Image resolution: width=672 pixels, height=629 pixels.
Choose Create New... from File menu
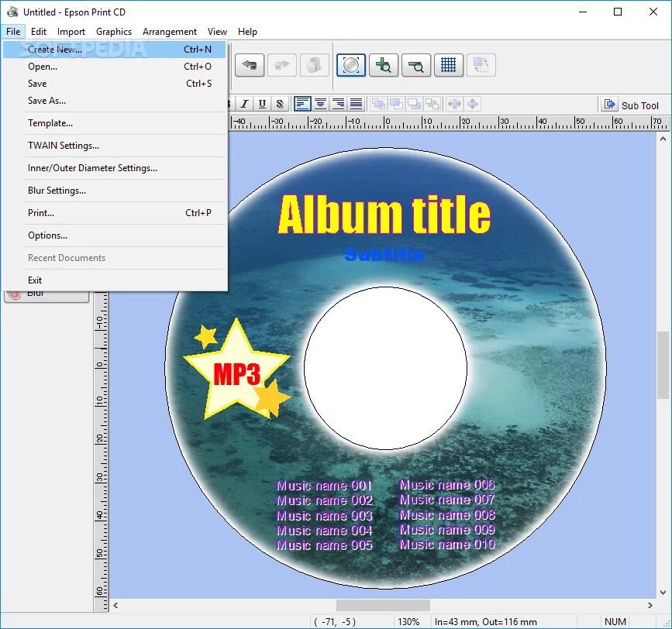[x=115, y=50]
